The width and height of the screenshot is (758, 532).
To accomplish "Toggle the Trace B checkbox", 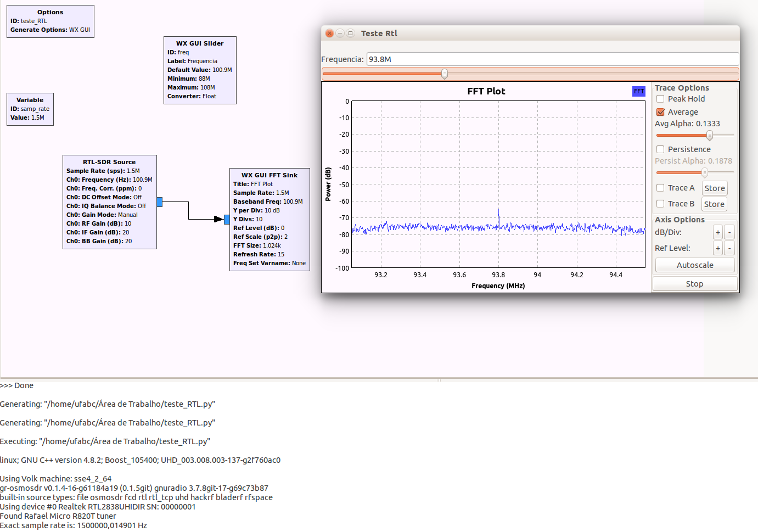I will [x=660, y=204].
